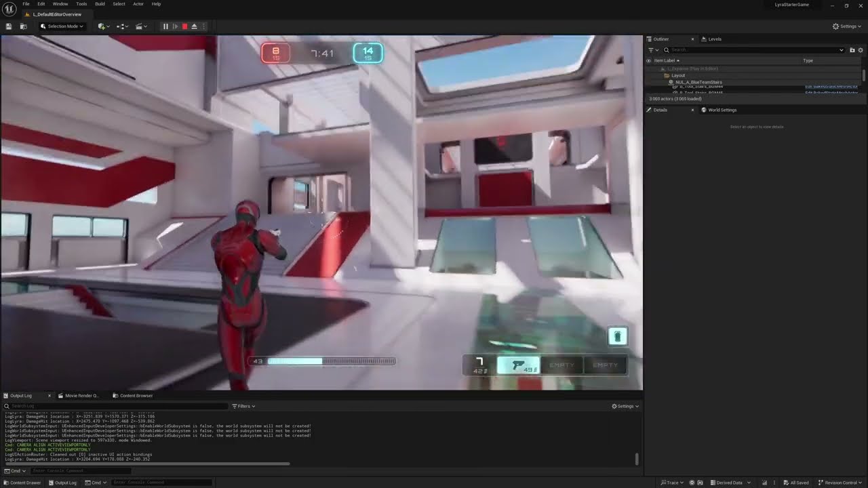The image size is (868, 488).
Task: Open the Output Log Filters dropdown
Action: click(243, 406)
